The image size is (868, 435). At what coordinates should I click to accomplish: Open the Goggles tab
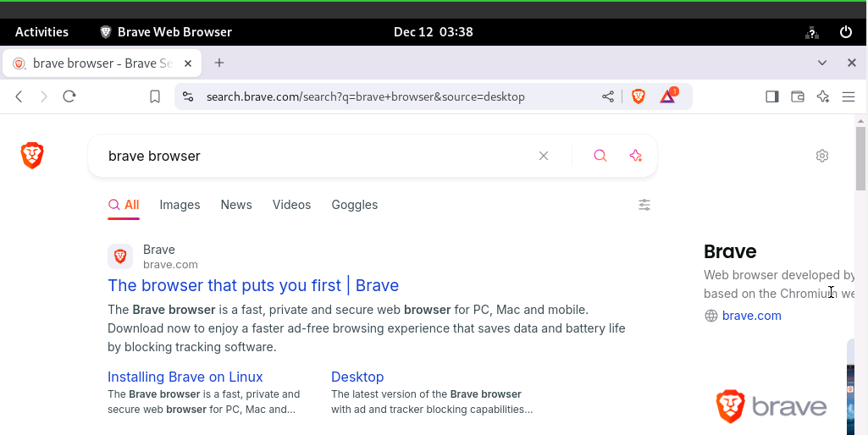[x=355, y=205]
